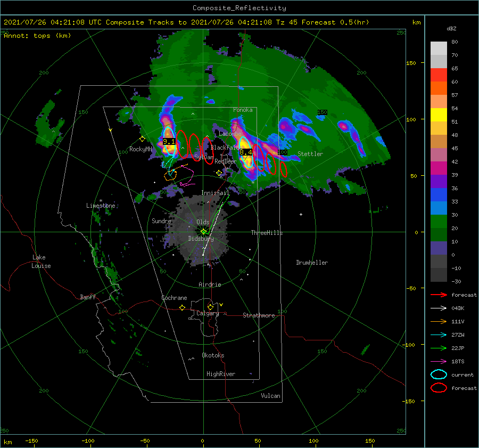Image resolution: width=479 pixels, height=448 pixels.
Task: Click the Lake Louise label
Action: click(x=41, y=262)
